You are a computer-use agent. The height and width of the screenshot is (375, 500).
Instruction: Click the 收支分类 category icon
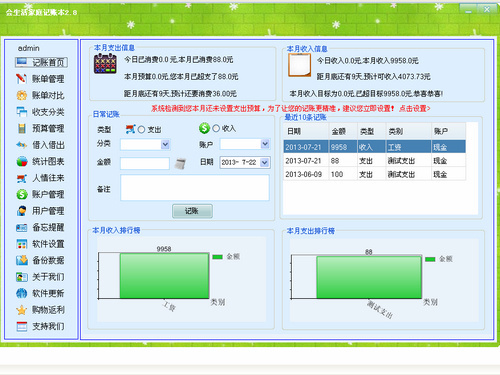coord(22,112)
